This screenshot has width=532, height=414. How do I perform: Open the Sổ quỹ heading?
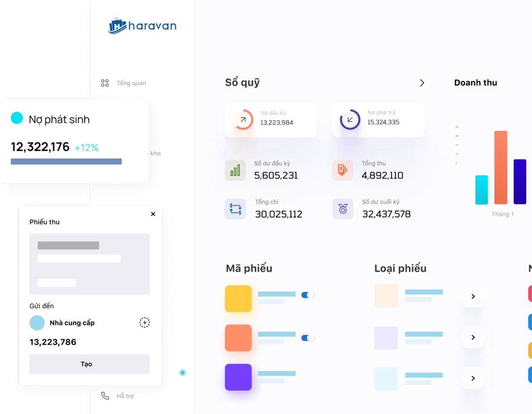click(x=242, y=82)
